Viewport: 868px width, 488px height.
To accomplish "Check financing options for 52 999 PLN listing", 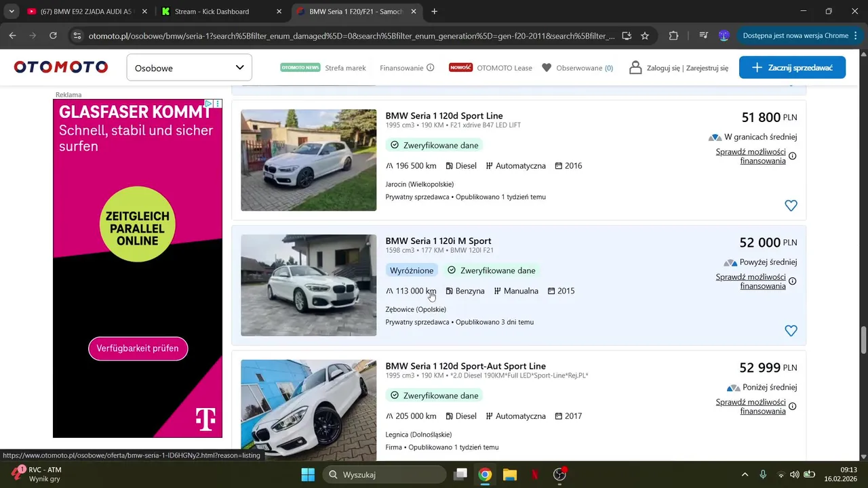I will click(x=751, y=407).
